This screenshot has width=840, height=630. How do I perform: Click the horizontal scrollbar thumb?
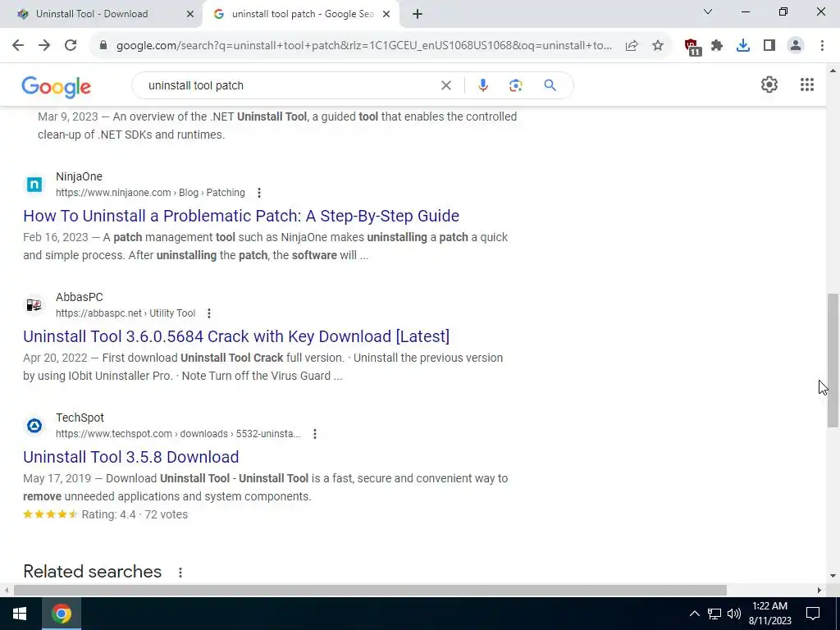point(370,591)
